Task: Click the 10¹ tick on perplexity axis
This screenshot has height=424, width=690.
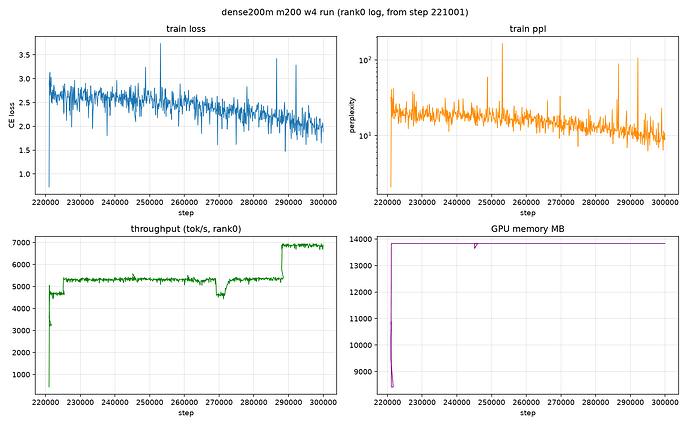Action: coord(366,135)
